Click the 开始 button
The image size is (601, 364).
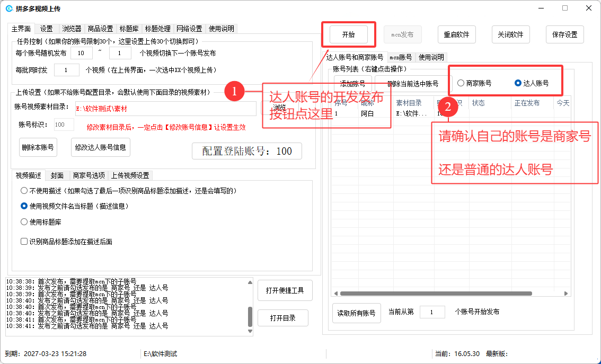click(348, 34)
